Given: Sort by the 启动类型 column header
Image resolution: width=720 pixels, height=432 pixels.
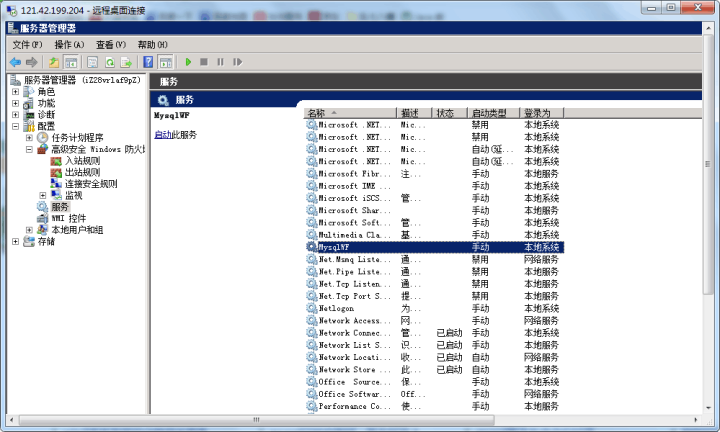Looking at the screenshot, I should 494,113.
